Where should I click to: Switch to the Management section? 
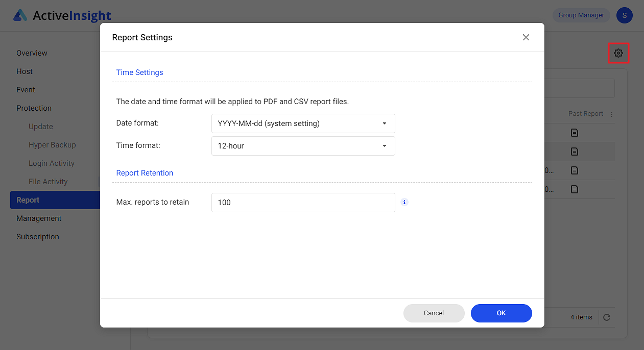(38, 218)
